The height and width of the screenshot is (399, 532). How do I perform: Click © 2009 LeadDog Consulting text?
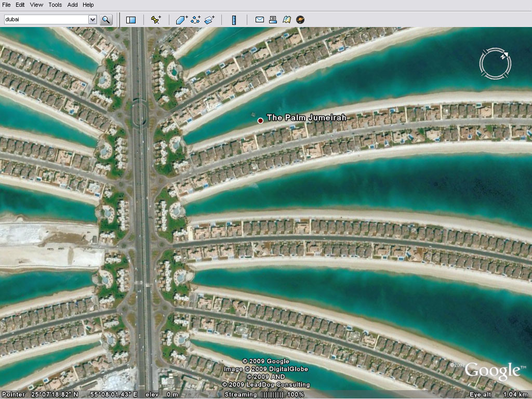click(265, 384)
